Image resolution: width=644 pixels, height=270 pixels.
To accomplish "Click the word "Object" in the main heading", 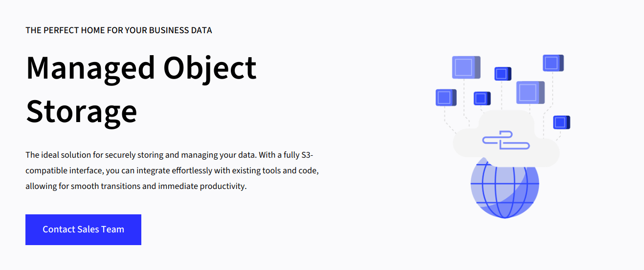I will pyautogui.click(x=210, y=67).
